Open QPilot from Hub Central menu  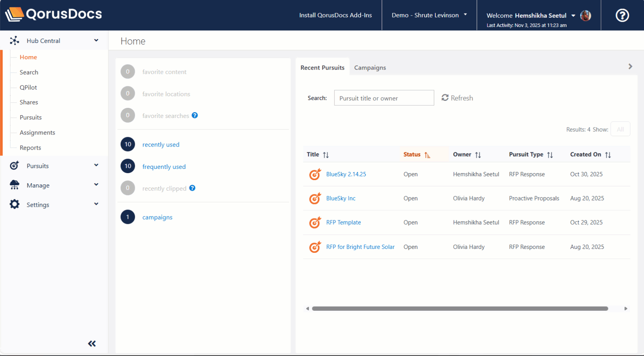28,87
